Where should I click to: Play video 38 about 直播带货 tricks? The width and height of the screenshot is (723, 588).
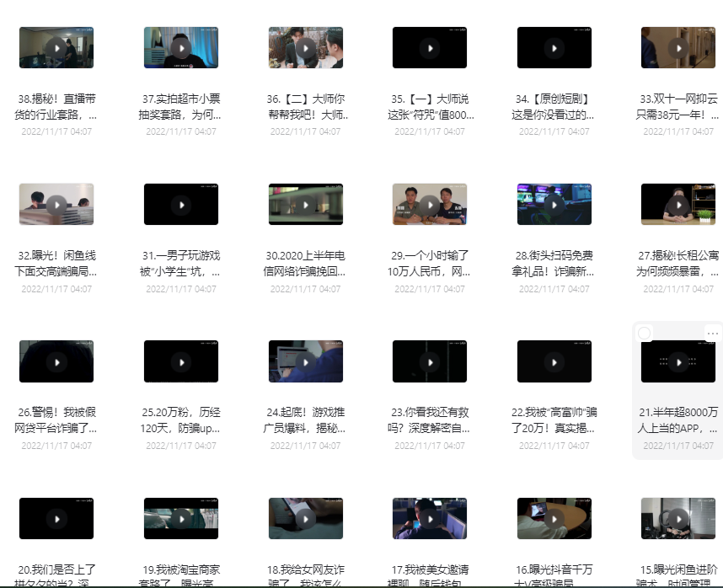tap(56, 48)
